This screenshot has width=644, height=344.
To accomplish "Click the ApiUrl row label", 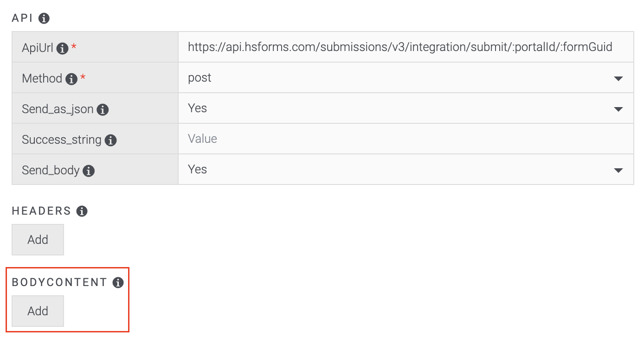I will (38, 47).
